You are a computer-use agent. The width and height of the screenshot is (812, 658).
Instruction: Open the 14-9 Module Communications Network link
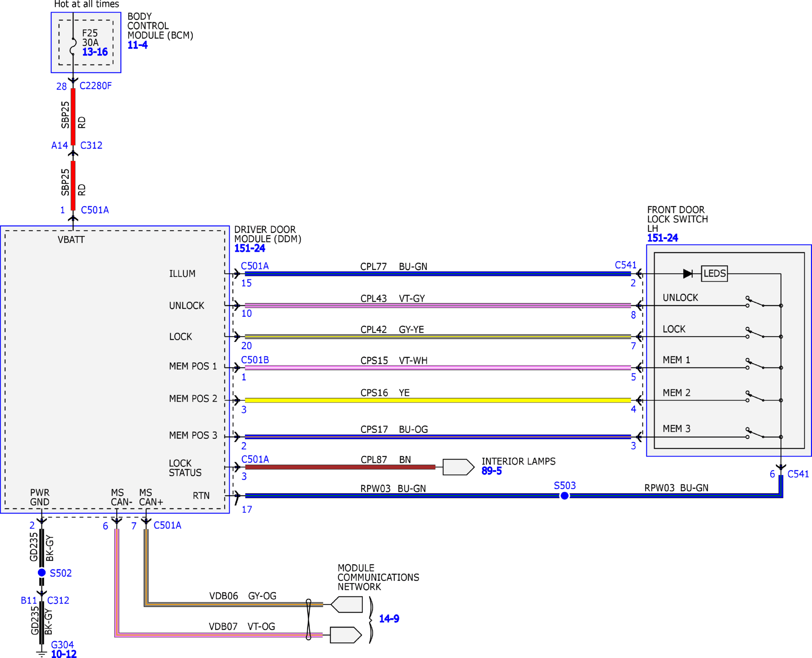tap(389, 618)
